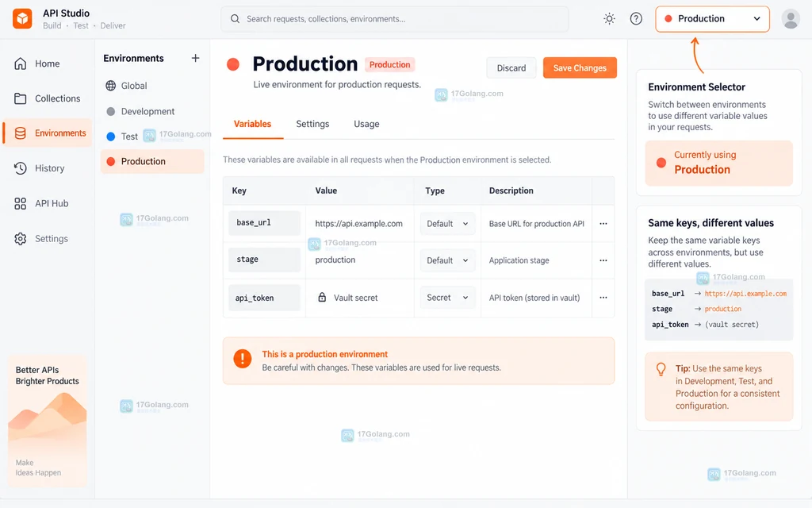Expand the Type dropdown for base_url
The height and width of the screenshot is (508, 812).
click(447, 223)
